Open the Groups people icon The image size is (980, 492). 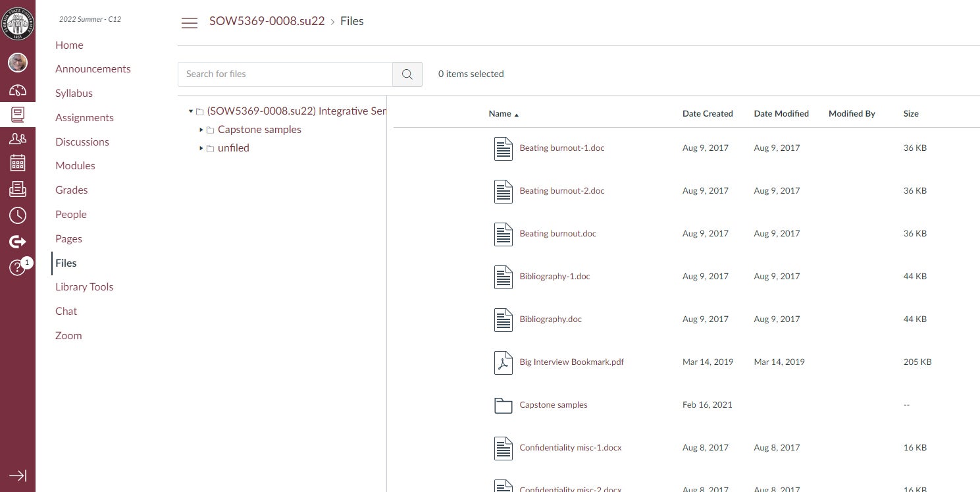18,138
